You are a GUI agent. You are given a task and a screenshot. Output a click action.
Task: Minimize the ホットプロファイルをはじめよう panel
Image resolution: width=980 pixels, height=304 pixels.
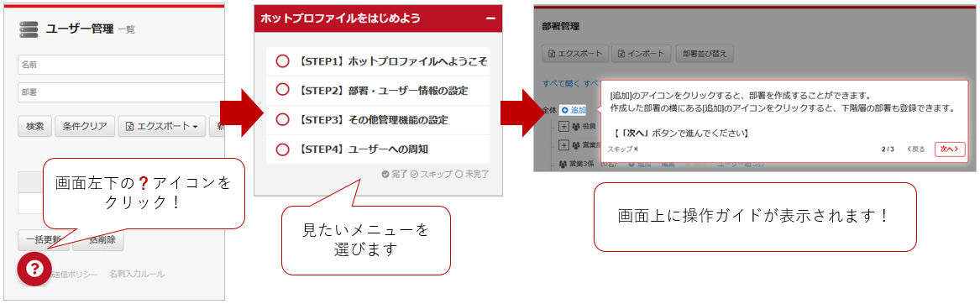click(x=490, y=18)
